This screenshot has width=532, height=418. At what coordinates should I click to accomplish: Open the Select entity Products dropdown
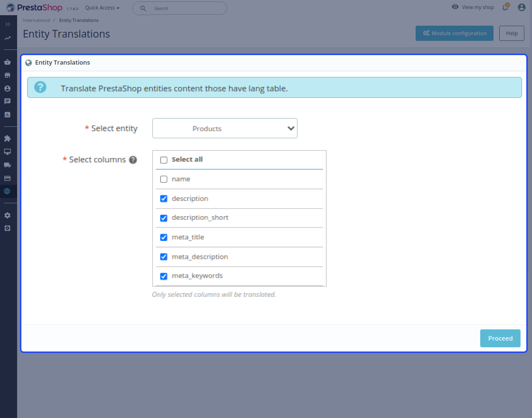[225, 128]
